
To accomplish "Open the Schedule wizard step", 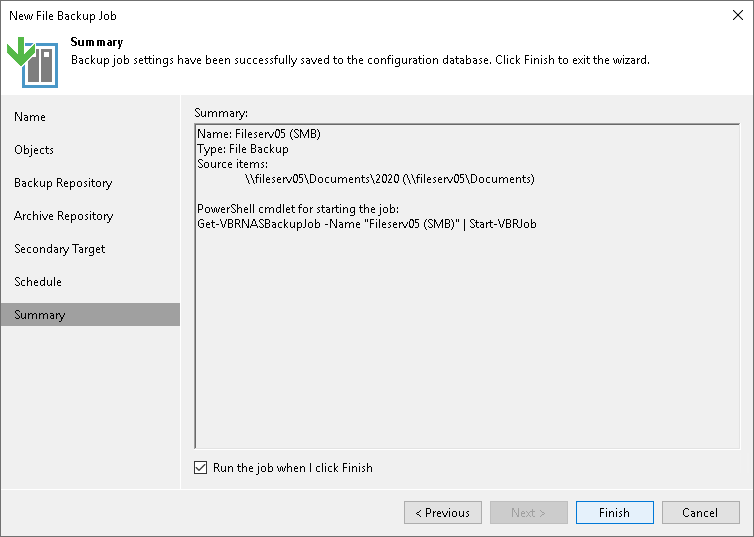I will (38, 282).
